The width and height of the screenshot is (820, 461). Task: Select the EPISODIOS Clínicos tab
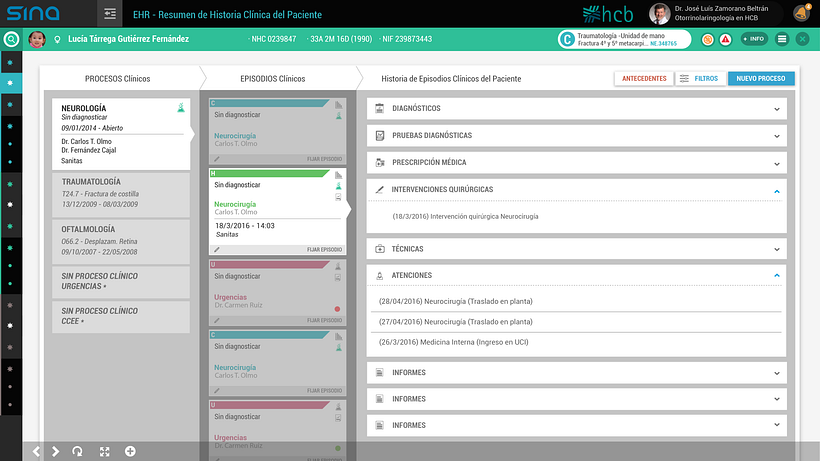272,78
